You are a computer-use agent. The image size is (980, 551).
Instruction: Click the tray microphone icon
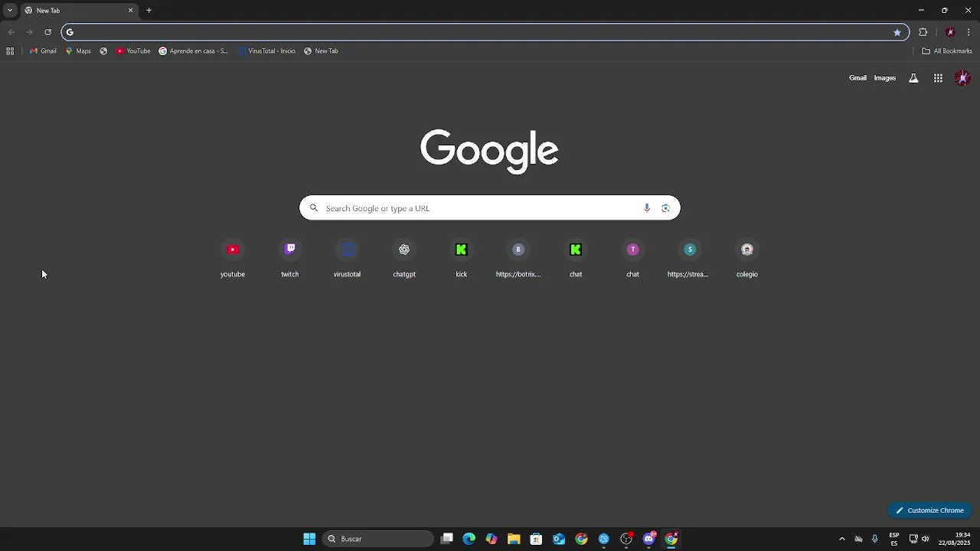pos(874,539)
